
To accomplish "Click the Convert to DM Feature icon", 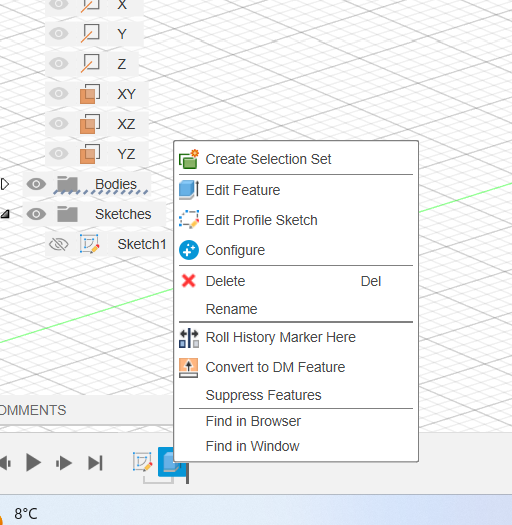I will click(x=189, y=368).
